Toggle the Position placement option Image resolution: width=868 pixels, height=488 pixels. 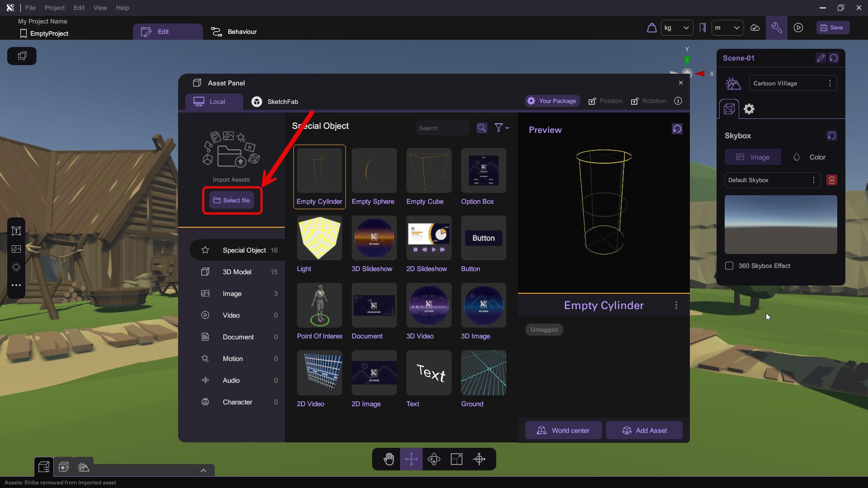click(x=605, y=101)
